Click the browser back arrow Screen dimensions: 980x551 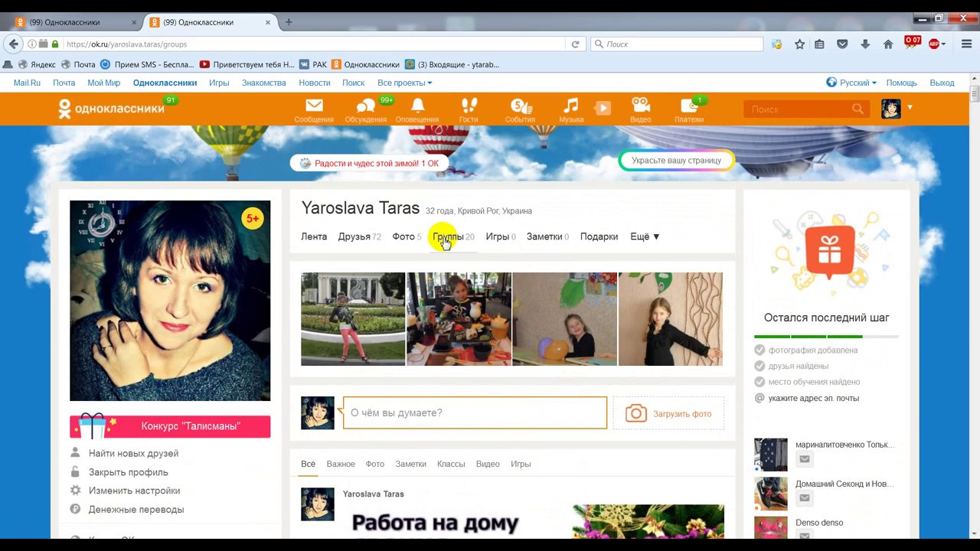(x=13, y=44)
